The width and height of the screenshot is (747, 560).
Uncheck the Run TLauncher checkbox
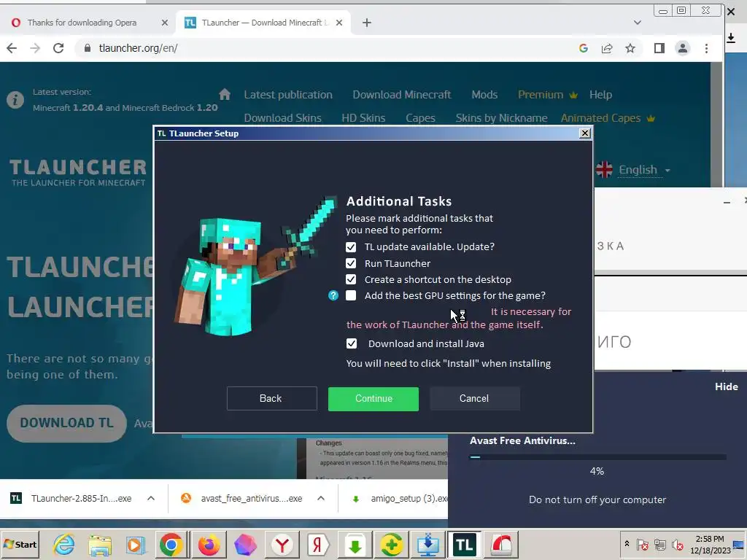(351, 263)
